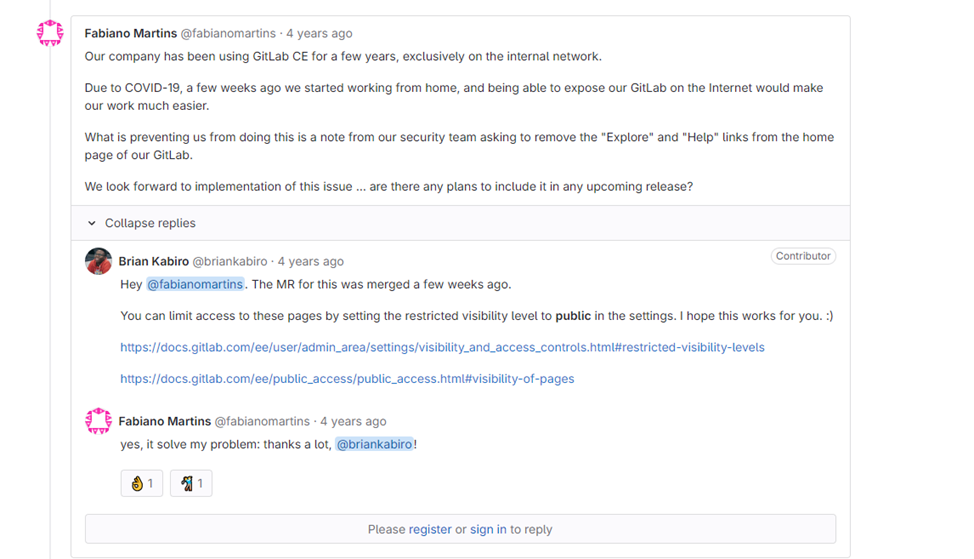Collapse replies via the text label

[150, 223]
